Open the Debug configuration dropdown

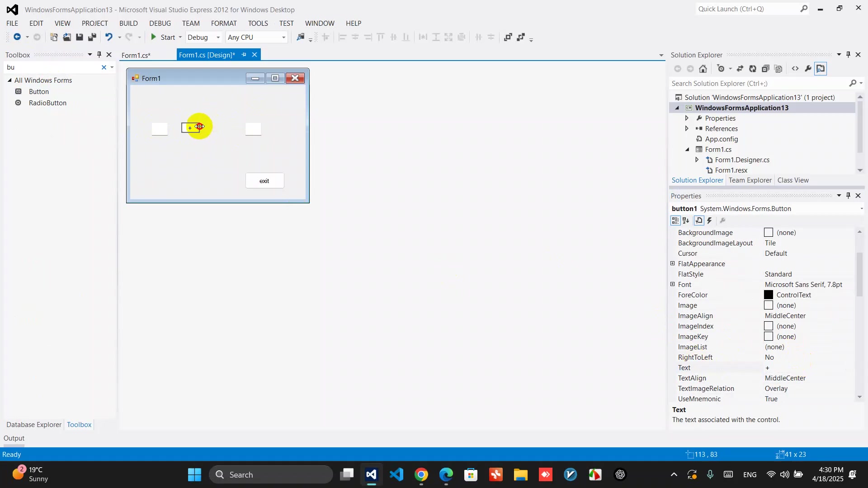(x=218, y=37)
